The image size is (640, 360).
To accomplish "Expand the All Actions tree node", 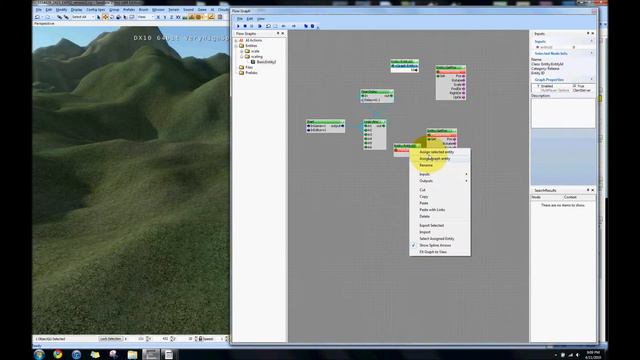I will click(236, 41).
